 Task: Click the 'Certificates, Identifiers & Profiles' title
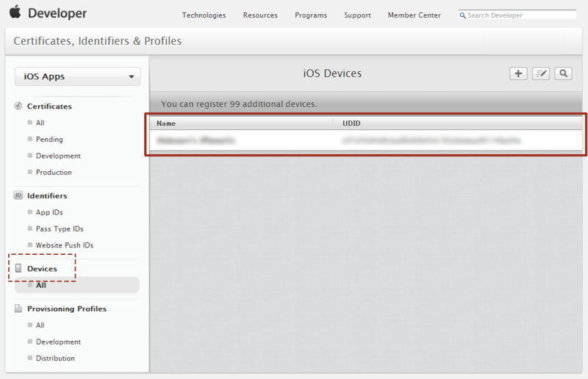(x=98, y=41)
